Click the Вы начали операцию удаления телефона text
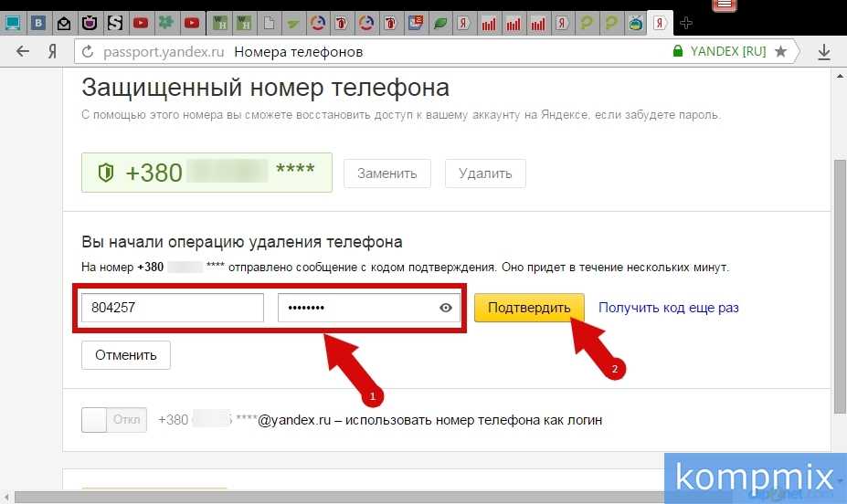This screenshot has width=847, height=504. click(241, 242)
